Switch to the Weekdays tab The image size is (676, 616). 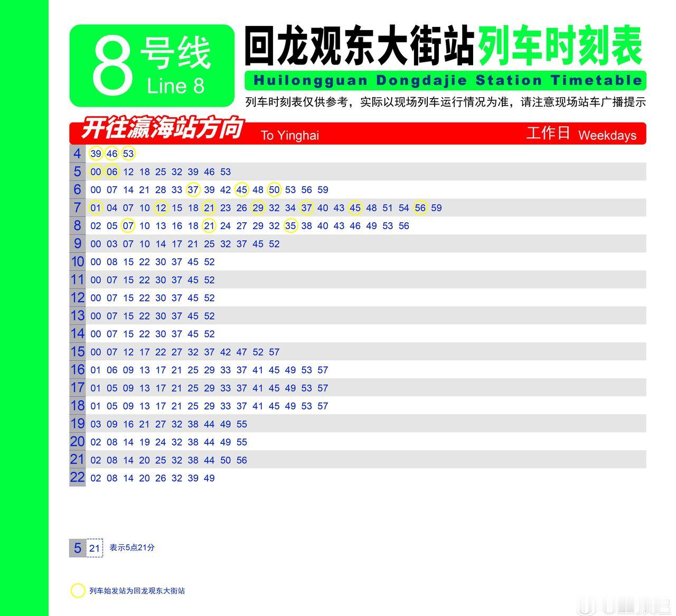click(x=606, y=135)
